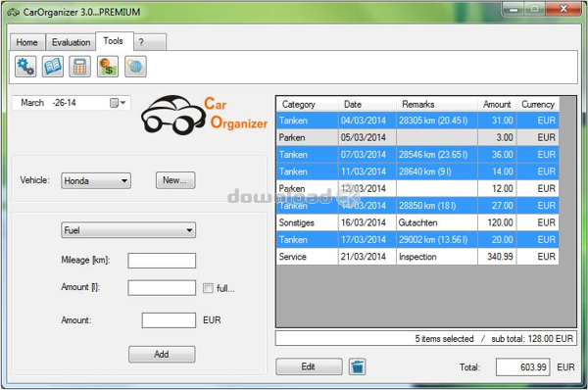Open the settings gears icon
The image size is (588, 390).
25,67
